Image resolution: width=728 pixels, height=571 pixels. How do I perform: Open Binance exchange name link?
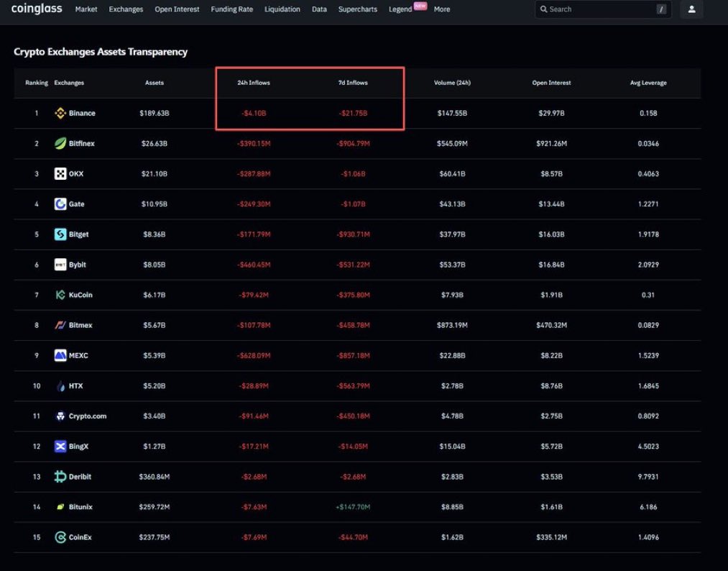pyautogui.click(x=82, y=114)
